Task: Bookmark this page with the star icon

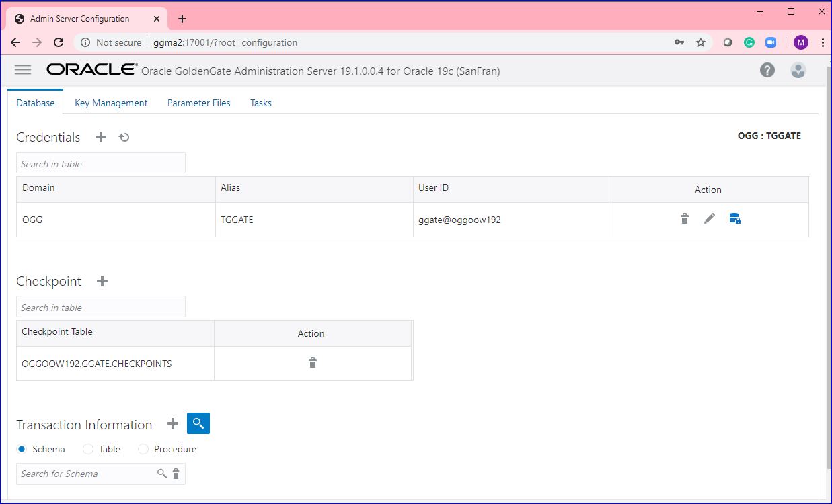Action: point(701,42)
